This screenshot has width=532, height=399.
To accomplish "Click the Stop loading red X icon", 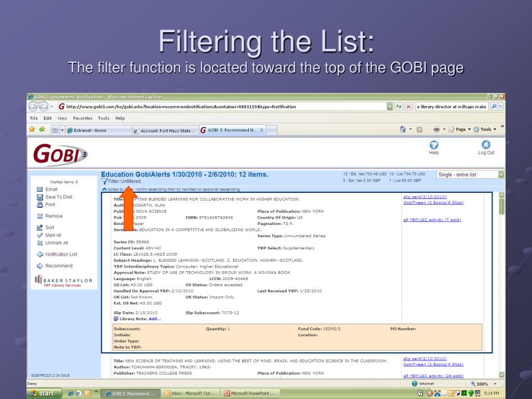I will point(408,107).
